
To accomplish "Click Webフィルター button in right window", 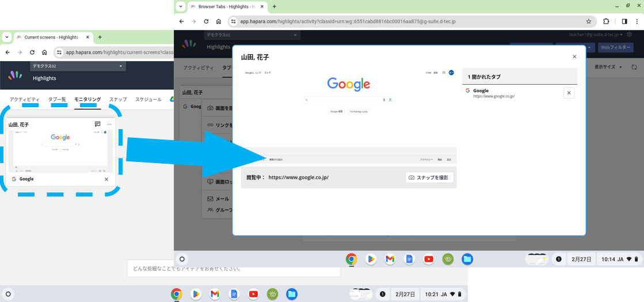I will (615, 48).
